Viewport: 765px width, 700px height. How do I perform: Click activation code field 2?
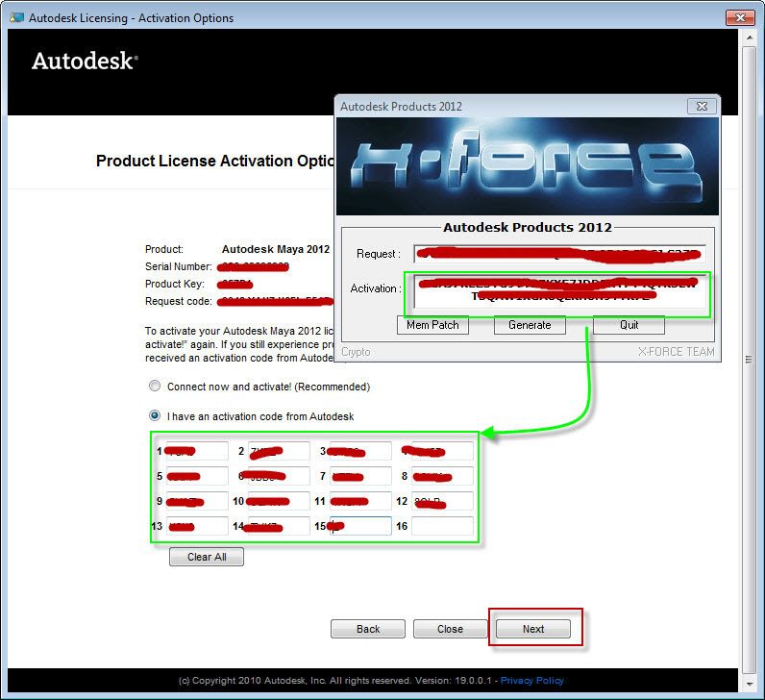pyautogui.click(x=279, y=451)
